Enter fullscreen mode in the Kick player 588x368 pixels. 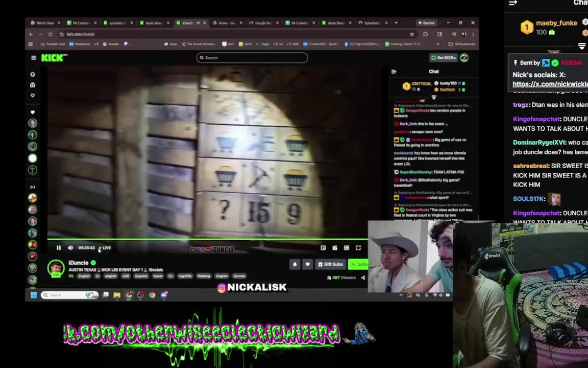(358, 248)
